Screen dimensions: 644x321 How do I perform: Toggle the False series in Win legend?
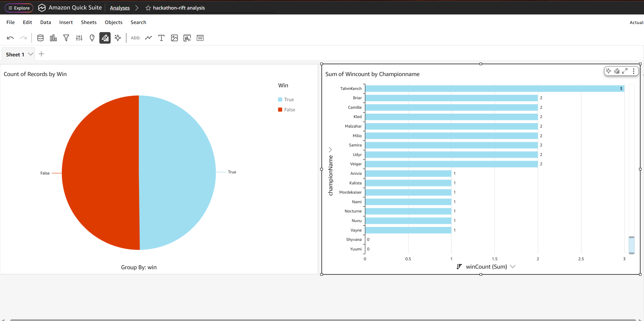tap(286, 110)
